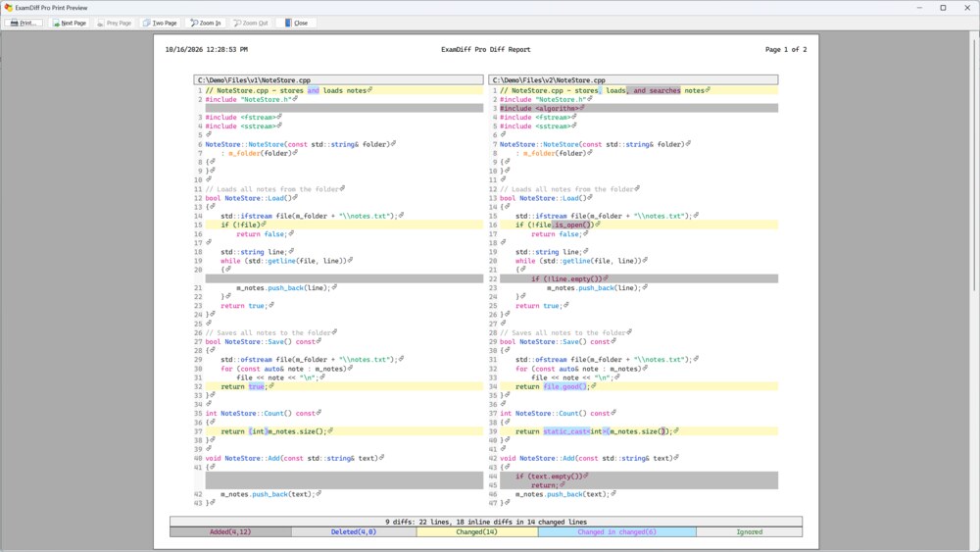The width and height of the screenshot is (980, 552).
Task: Click left-pane line 'if (!file)'
Action: pos(344,226)
